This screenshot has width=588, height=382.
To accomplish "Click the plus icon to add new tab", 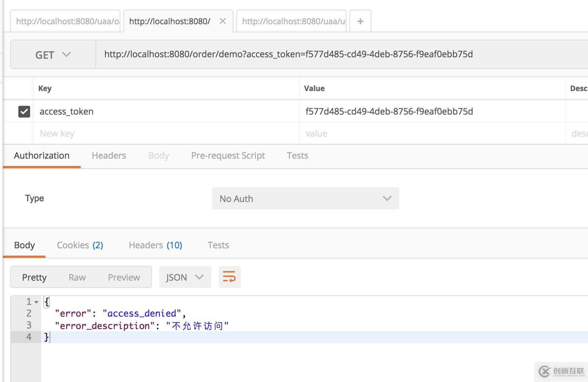I will 360,21.
